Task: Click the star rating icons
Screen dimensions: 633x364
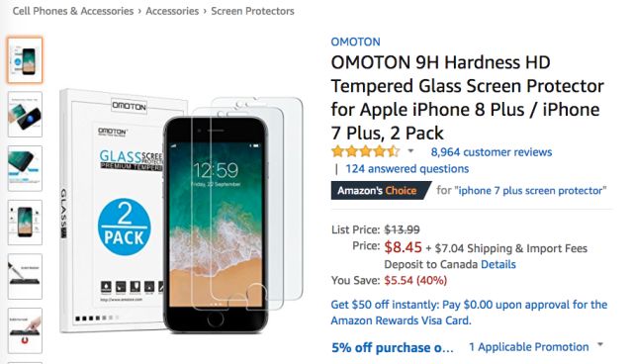Action: pyautogui.click(x=365, y=151)
